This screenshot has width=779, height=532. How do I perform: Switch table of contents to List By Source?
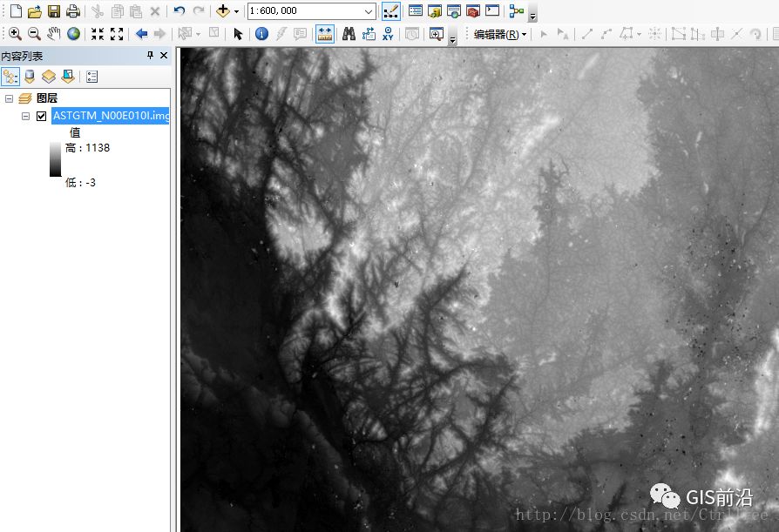[x=30, y=76]
